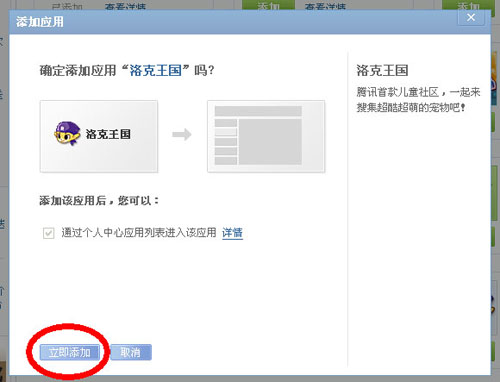Click the 添加应用 dialog title
Image resolution: width=500 pixels, height=382 pixels.
point(40,22)
